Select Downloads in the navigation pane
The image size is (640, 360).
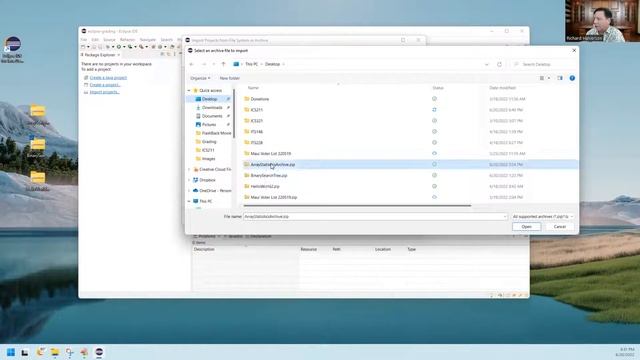pyautogui.click(x=212, y=107)
